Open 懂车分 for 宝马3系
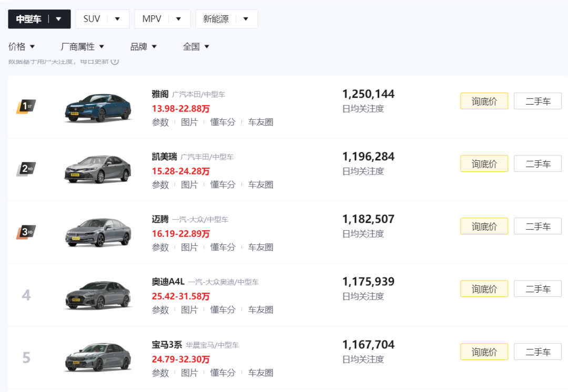 tap(223, 373)
